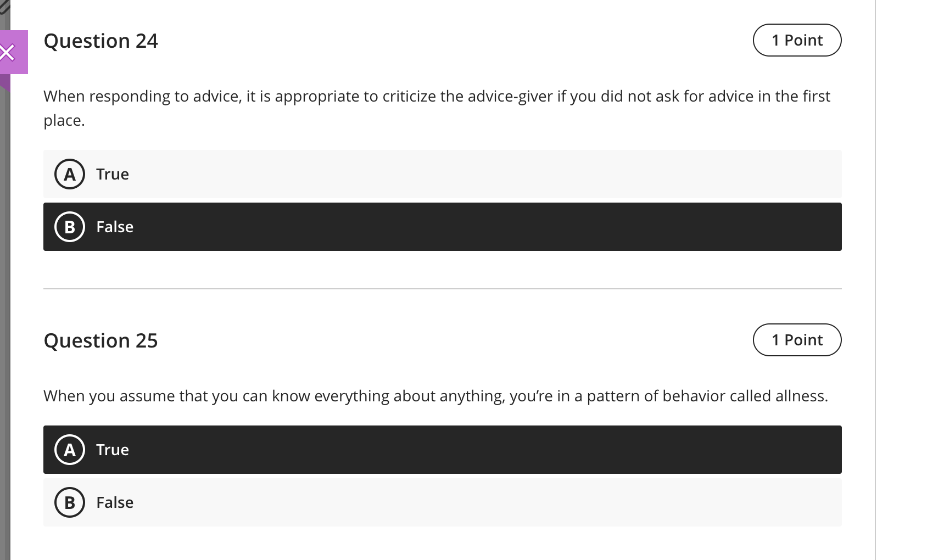The image size is (933, 560).
Task: Click the divider line between Question 24 and 25
Action: tap(443, 287)
